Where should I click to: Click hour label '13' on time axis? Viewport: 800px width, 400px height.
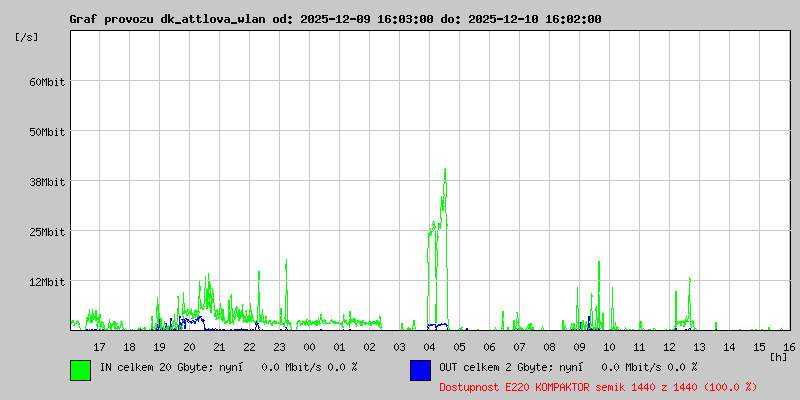click(699, 347)
